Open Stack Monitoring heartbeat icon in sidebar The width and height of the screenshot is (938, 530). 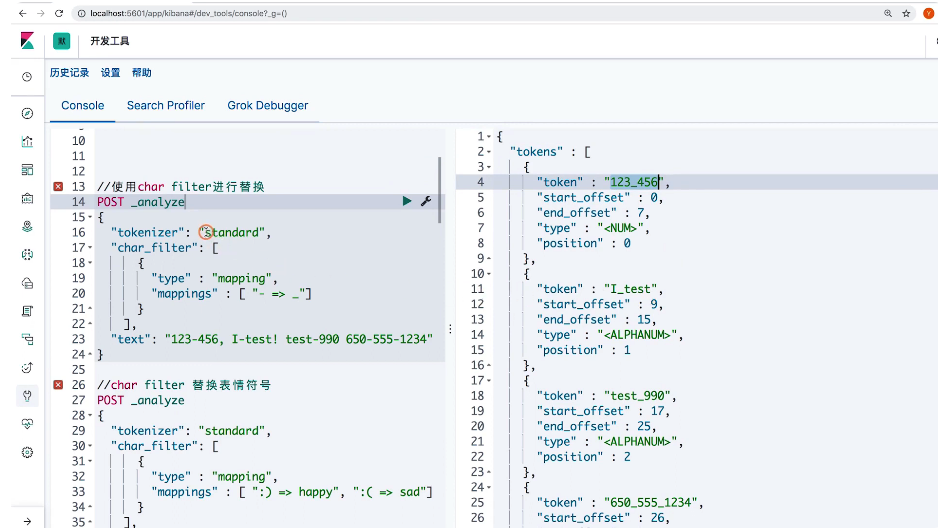pos(27,424)
